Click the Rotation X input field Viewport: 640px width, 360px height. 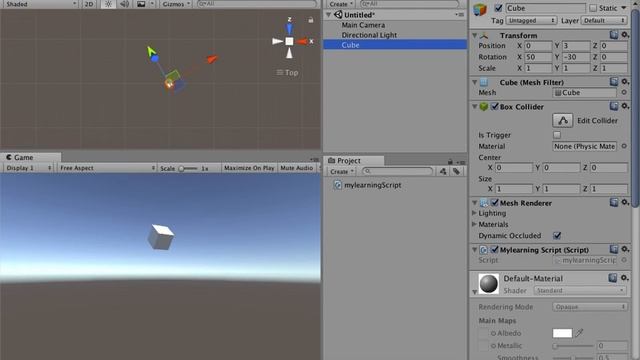538,57
